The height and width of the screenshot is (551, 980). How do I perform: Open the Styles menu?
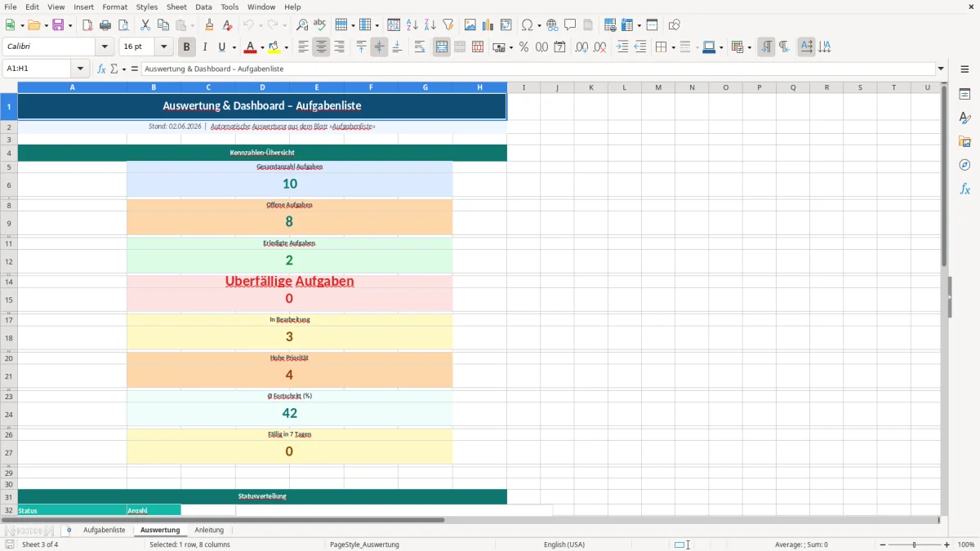coord(147,7)
